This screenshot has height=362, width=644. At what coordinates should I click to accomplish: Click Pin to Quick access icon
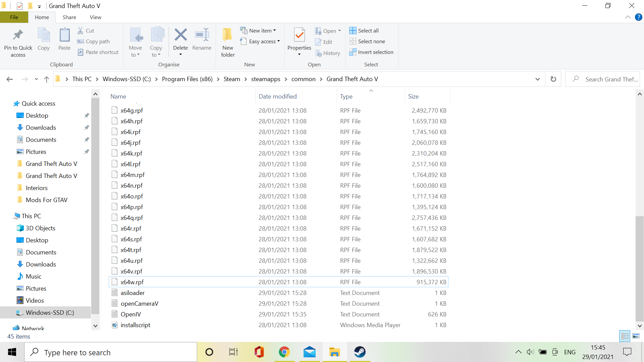18,35
